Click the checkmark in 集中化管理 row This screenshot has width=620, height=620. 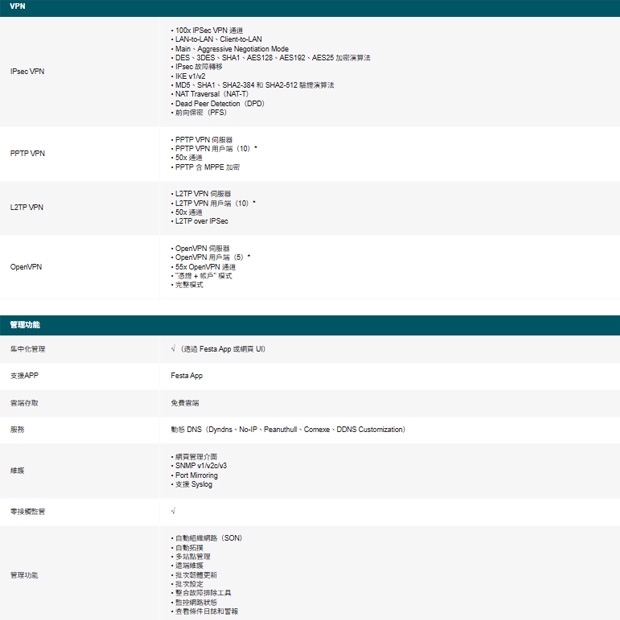coord(174,349)
